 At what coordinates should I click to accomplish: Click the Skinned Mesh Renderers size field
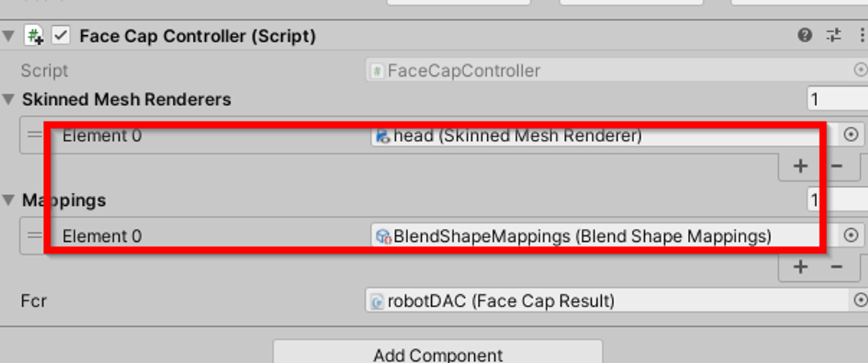(x=836, y=99)
